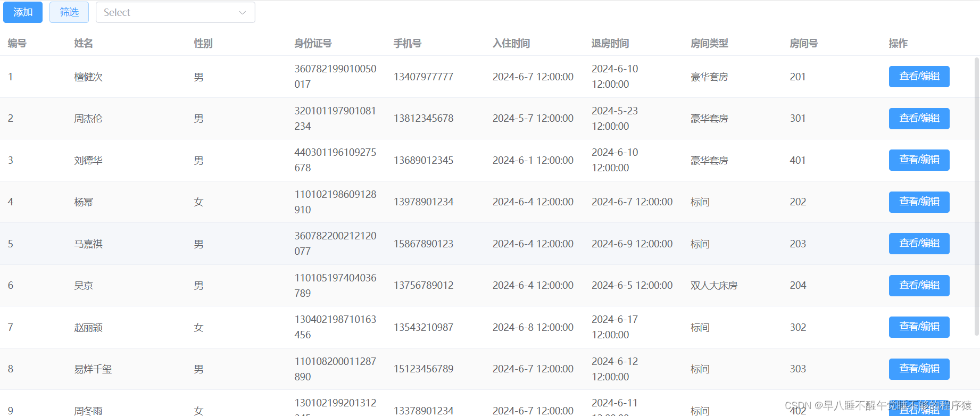
Task: Click phone number 15123456789
Action: tap(423, 369)
